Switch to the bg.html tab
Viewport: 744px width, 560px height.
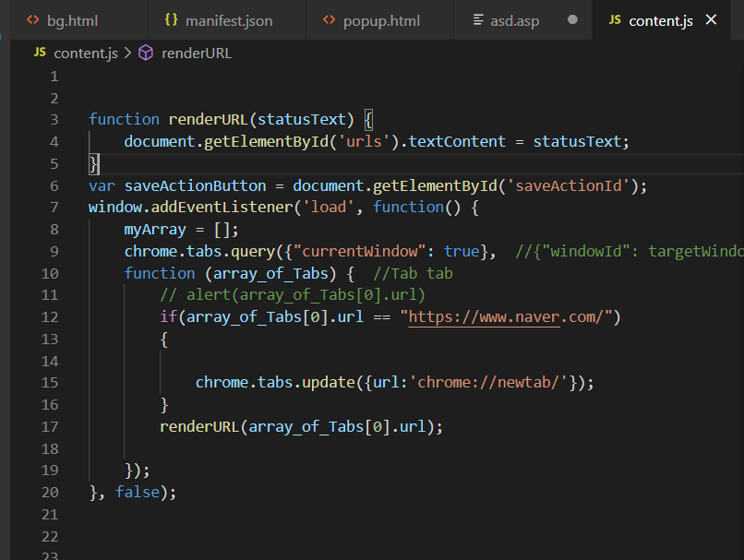pyautogui.click(x=78, y=20)
